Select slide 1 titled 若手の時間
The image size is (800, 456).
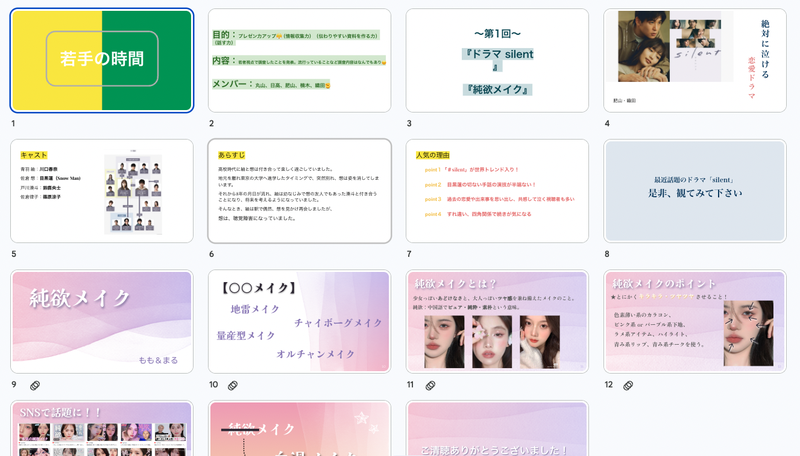pos(102,60)
